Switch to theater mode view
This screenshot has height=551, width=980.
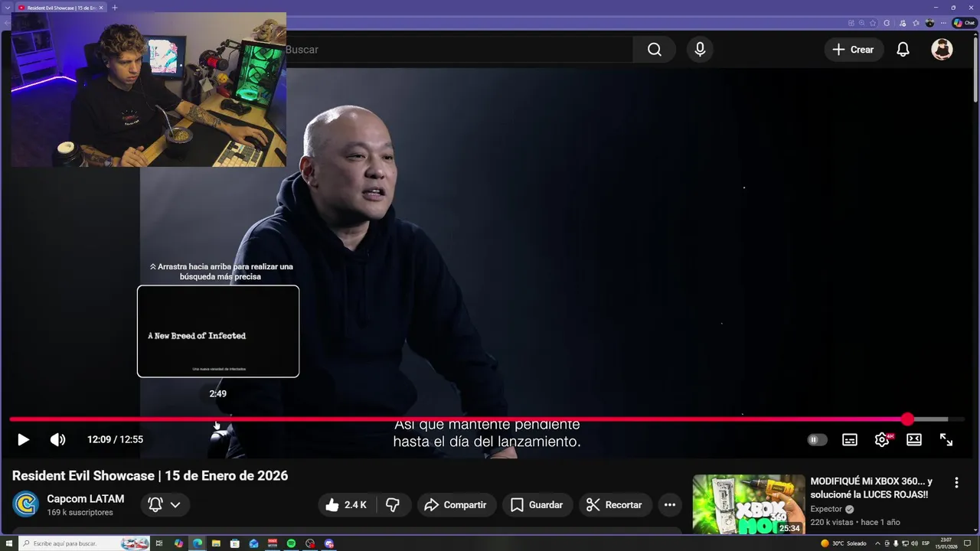pyautogui.click(x=914, y=439)
